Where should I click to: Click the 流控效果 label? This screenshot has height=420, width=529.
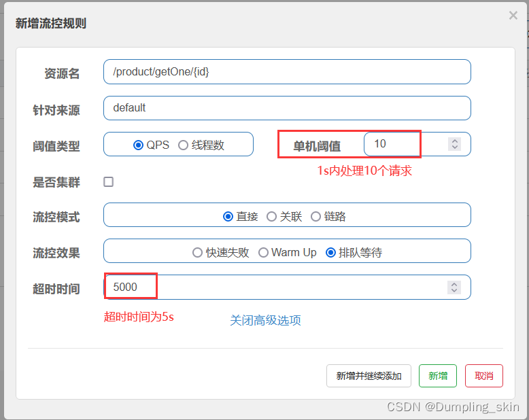click(x=56, y=253)
